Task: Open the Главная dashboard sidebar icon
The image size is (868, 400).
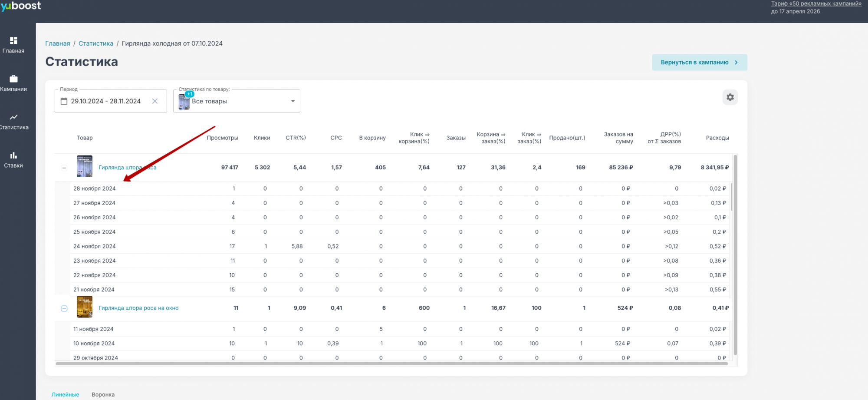Action: 13,41
